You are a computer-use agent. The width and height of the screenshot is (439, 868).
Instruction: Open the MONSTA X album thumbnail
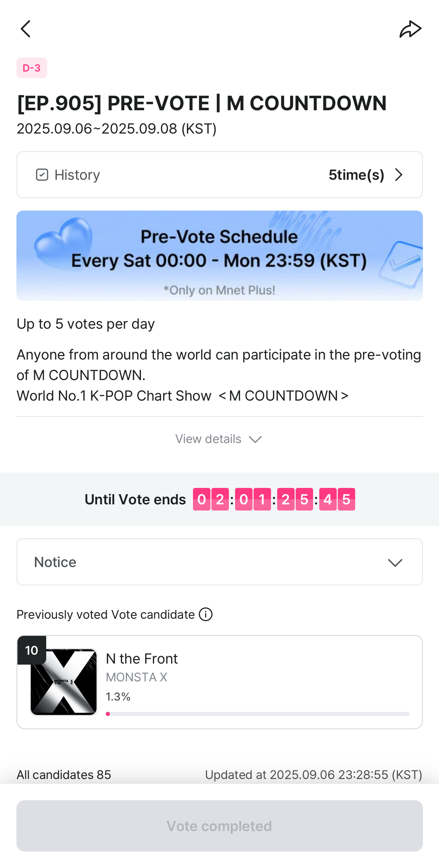(64, 682)
